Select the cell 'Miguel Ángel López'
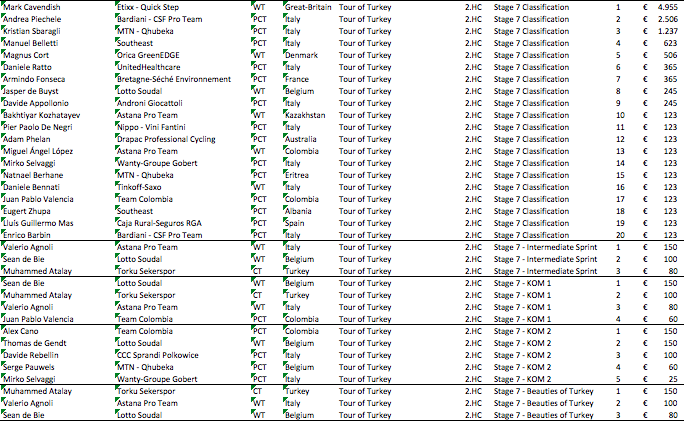This screenshot has height=421, width=684. point(38,151)
